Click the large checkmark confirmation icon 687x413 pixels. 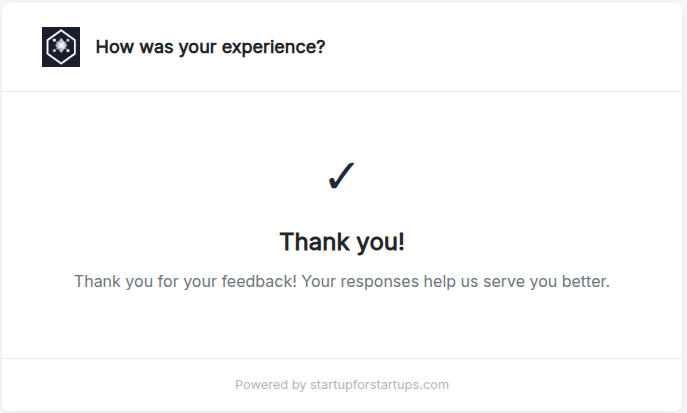(342, 176)
